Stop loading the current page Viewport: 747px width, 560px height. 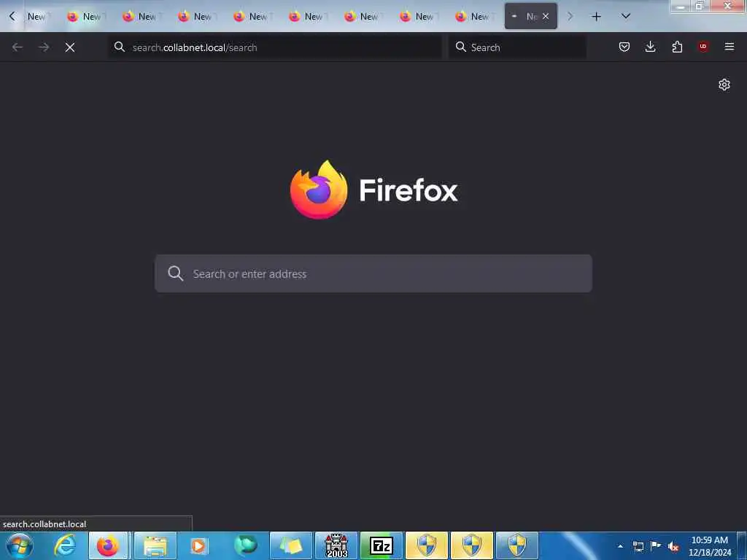70,47
